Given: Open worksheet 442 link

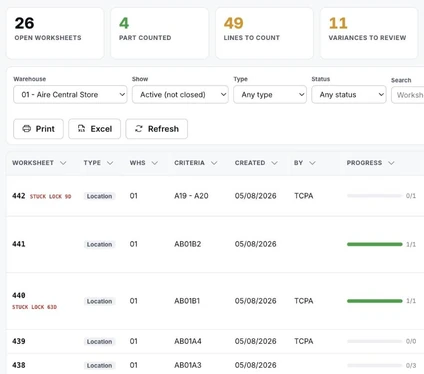Looking at the screenshot, I should point(19,196).
